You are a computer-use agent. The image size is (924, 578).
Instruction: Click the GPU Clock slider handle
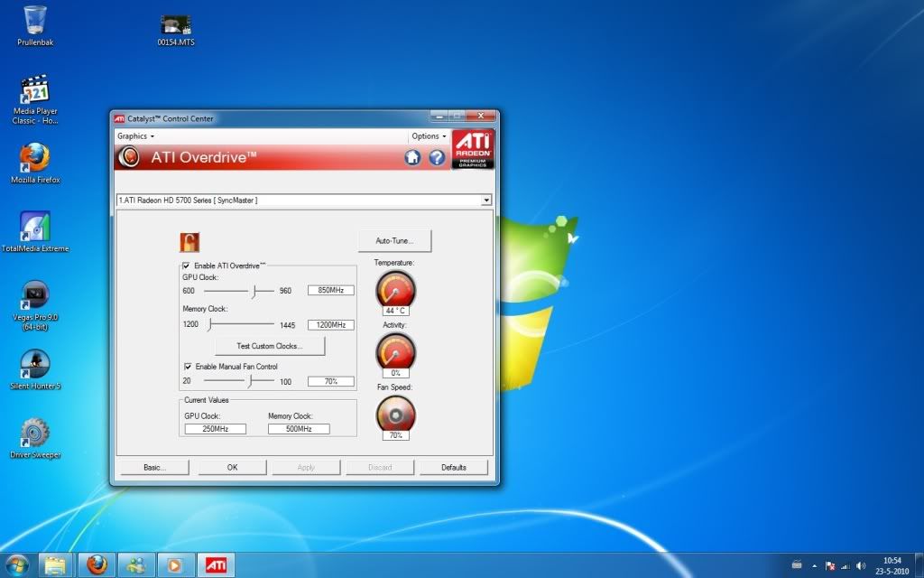pyautogui.click(x=255, y=291)
